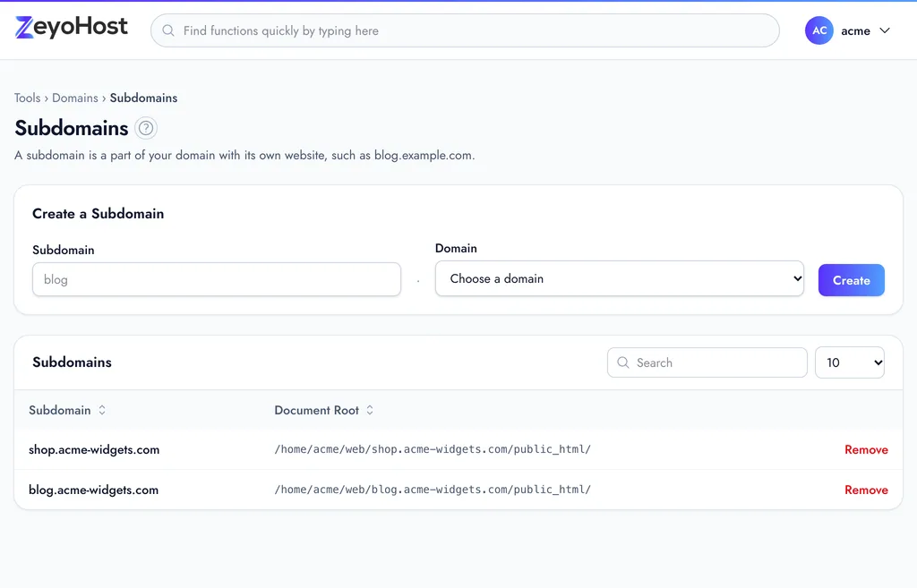Screen dimensions: 917x588
Task: Remove the blog.acme-widgets.com subdomain
Action: (x=866, y=490)
